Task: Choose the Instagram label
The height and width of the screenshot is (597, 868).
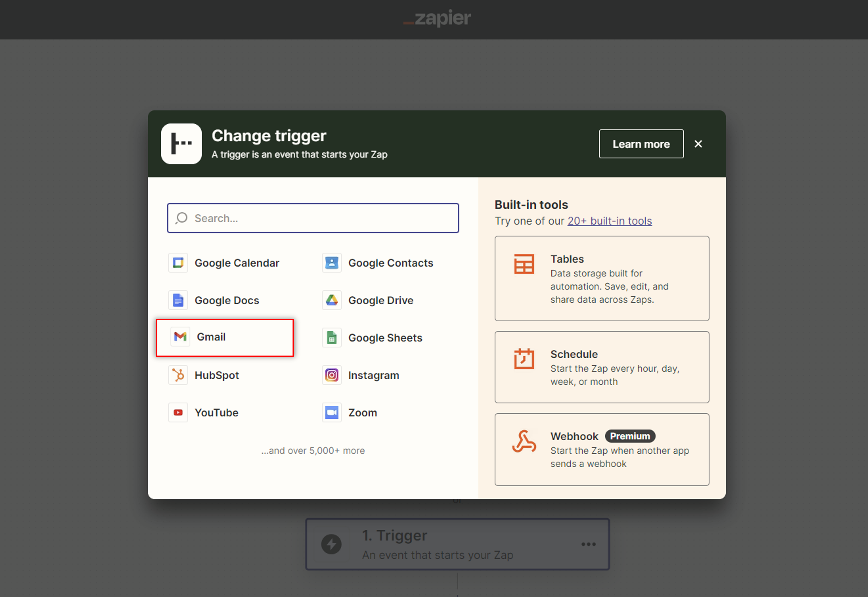Action: tap(374, 375)
